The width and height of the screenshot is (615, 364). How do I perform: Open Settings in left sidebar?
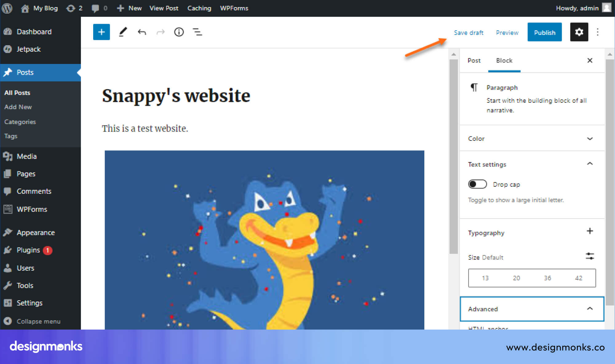(x=40, y=303)
